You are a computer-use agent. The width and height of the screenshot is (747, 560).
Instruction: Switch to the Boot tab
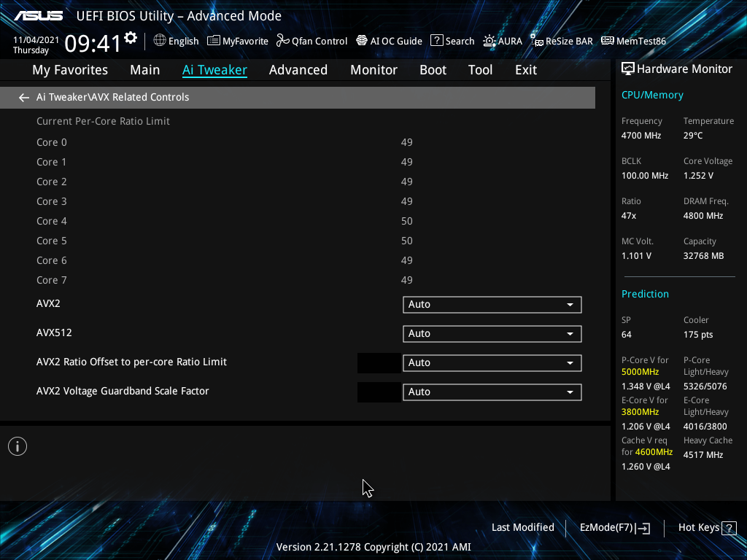tap(433, 70)
